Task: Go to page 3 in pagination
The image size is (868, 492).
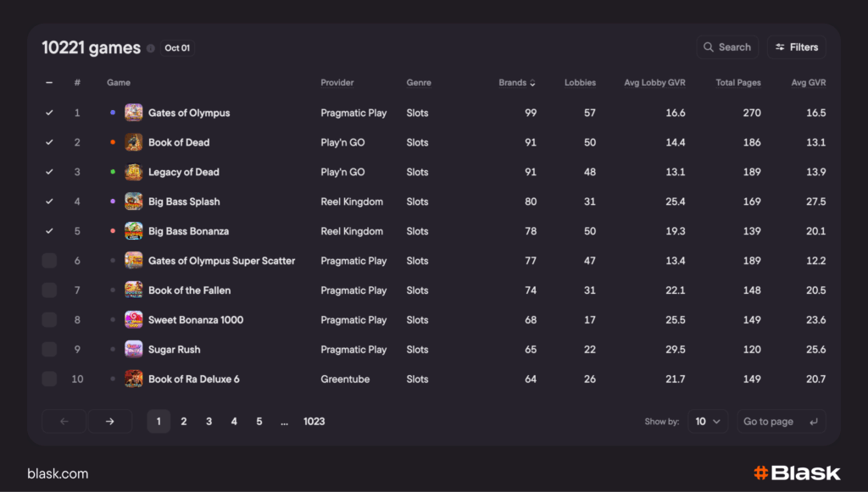Action: point(209,422)
